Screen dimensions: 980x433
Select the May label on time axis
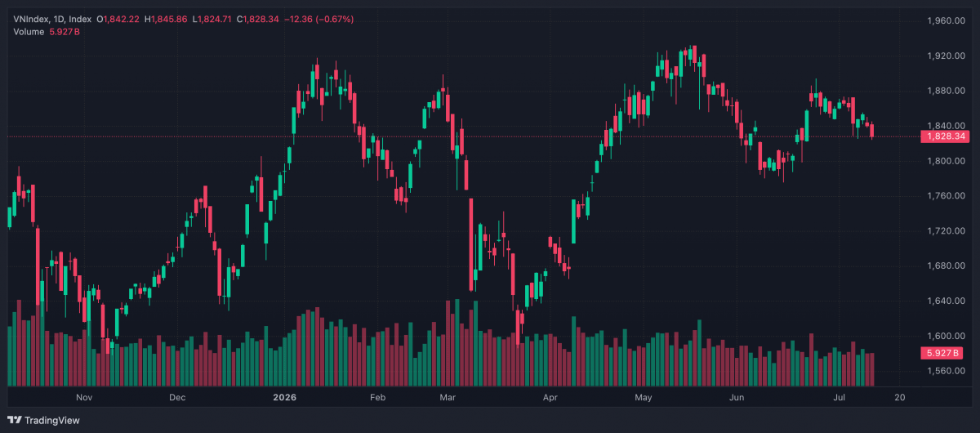(x=644, y=398)
